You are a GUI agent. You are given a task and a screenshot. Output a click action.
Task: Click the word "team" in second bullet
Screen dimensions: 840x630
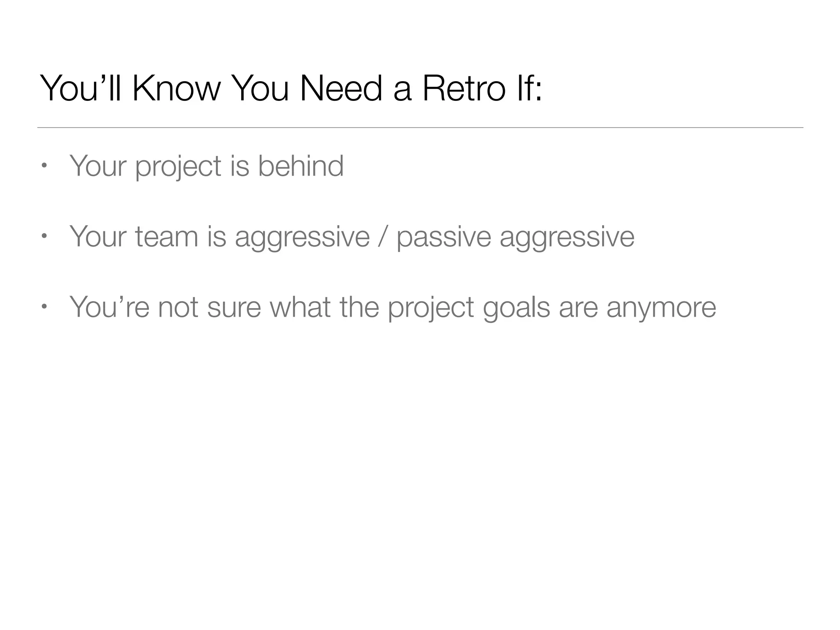click(167, 237)
